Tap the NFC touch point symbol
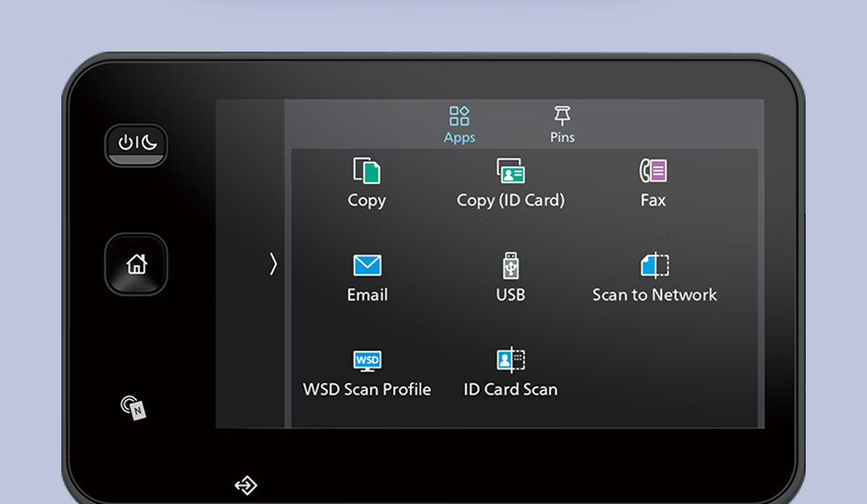 coord(133,407)
